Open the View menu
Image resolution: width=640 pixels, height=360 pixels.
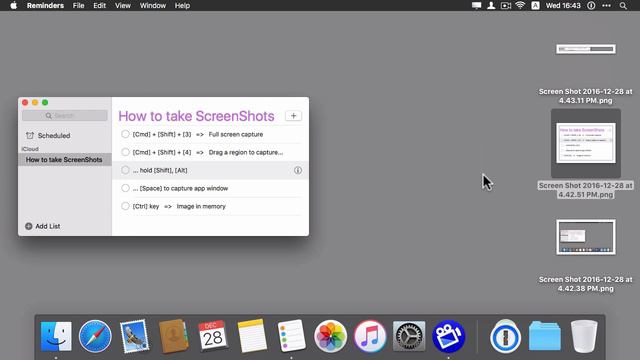123,6
